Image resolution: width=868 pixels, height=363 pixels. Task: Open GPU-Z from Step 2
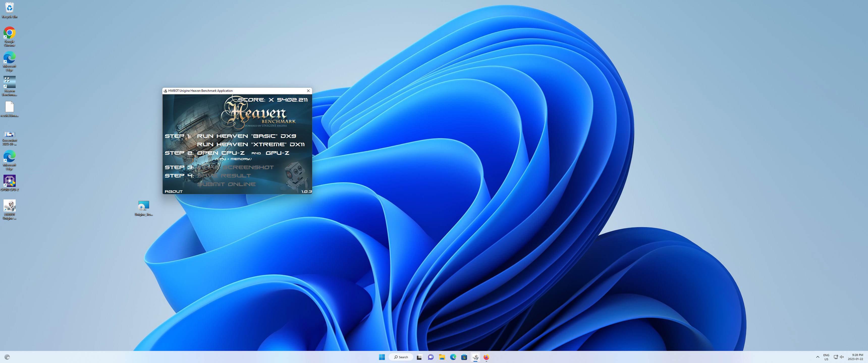pyautogui.click(x=277, y=153)
